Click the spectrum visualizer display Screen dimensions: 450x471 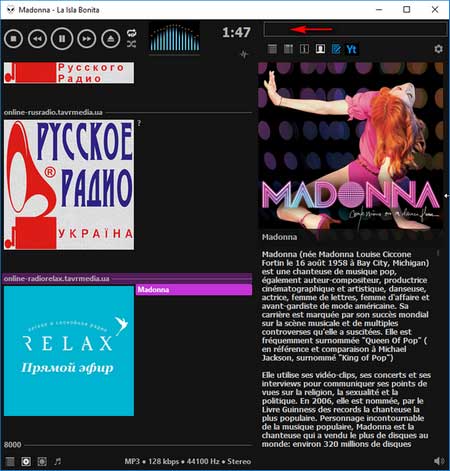[175, 38]
